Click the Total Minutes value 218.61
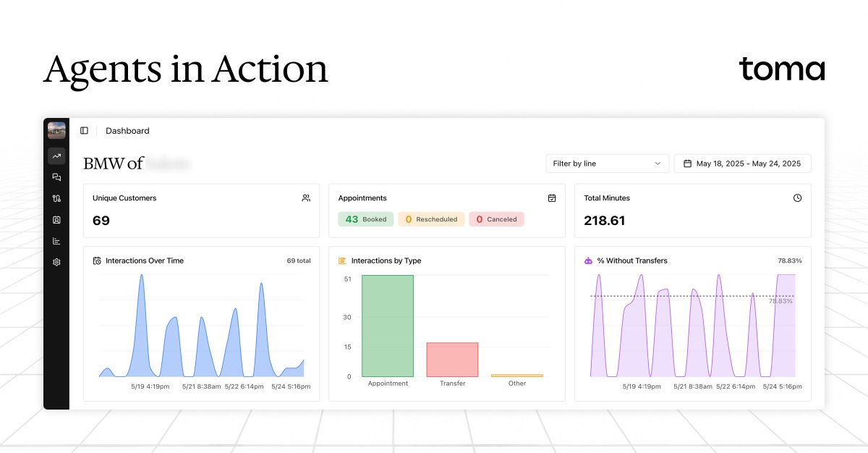The image size is (868, 453). point(605,221)
